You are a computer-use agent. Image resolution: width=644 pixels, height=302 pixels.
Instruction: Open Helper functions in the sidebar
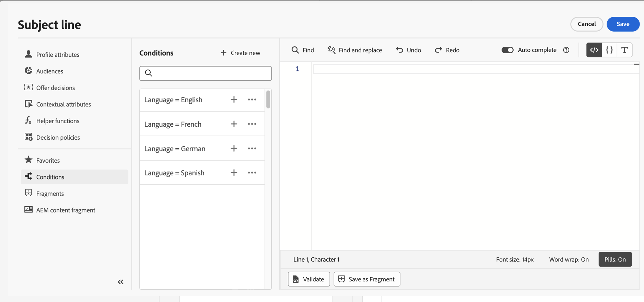58,121
